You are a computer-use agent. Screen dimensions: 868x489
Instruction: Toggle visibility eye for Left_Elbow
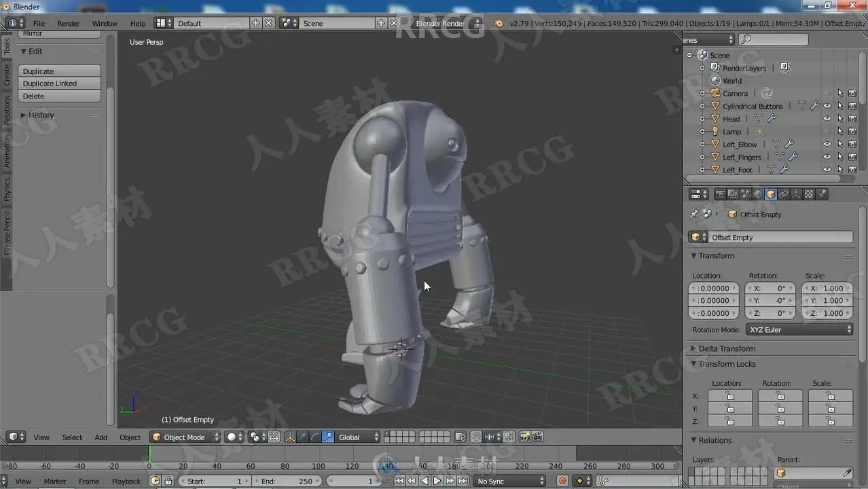click(x=827, y=144)
